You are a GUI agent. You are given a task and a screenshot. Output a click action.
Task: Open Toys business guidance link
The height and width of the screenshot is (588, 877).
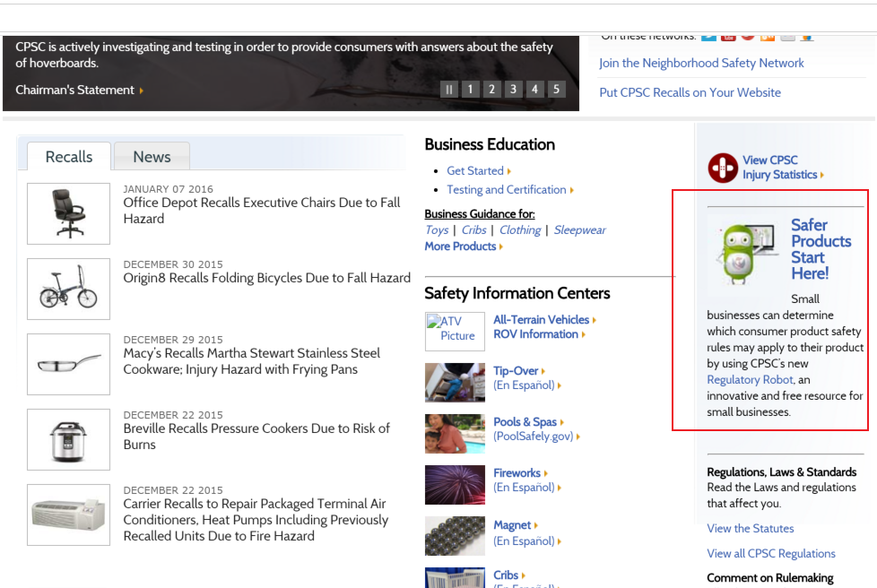point(437,230)
